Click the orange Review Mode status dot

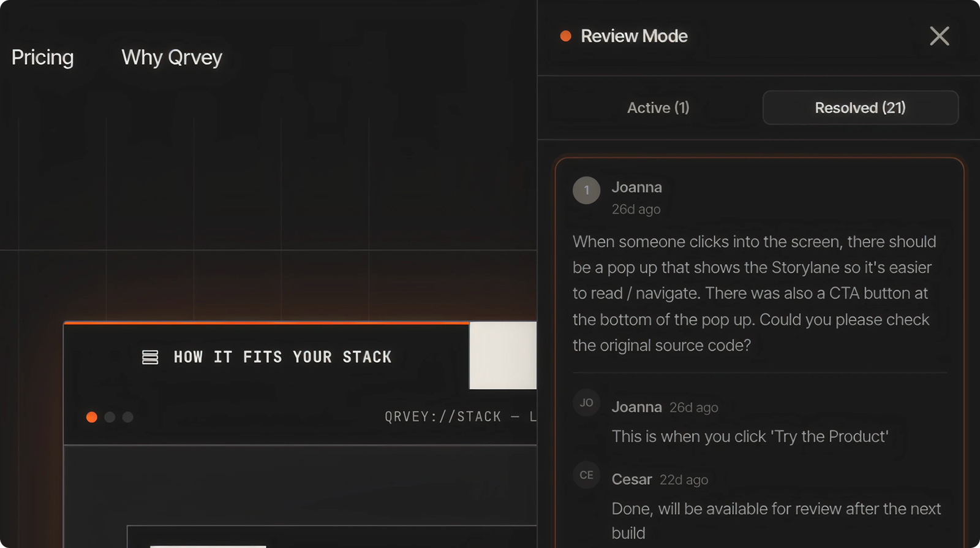tap(565, 36)
